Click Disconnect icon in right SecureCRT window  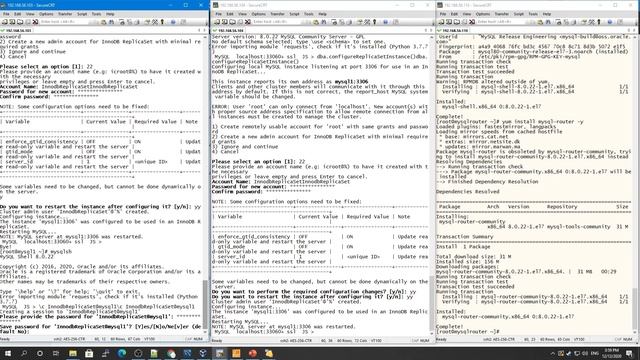click(x=472, y=22)
